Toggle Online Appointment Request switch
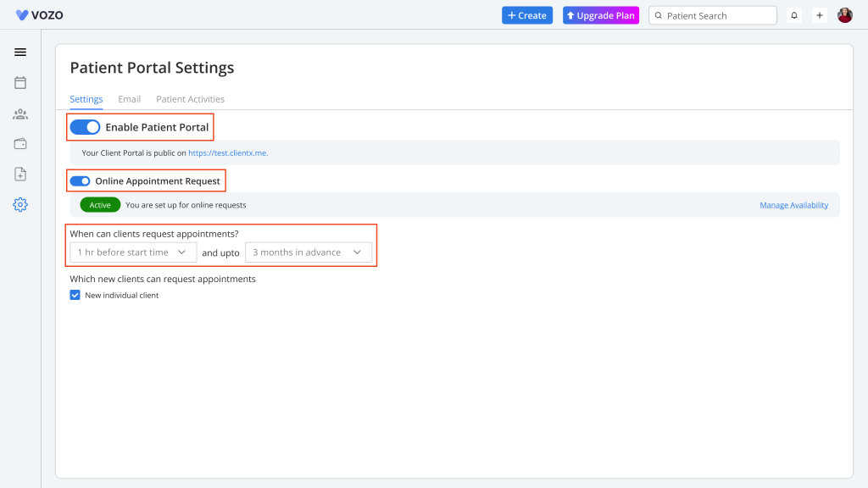The width and height of the screenshot is (868, 488). pyautogui.click(x=80, y=181)
